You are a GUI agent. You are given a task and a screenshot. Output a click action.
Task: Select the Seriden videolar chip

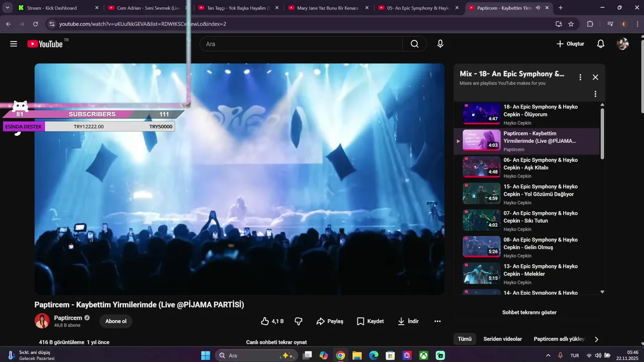coord(503,339)
